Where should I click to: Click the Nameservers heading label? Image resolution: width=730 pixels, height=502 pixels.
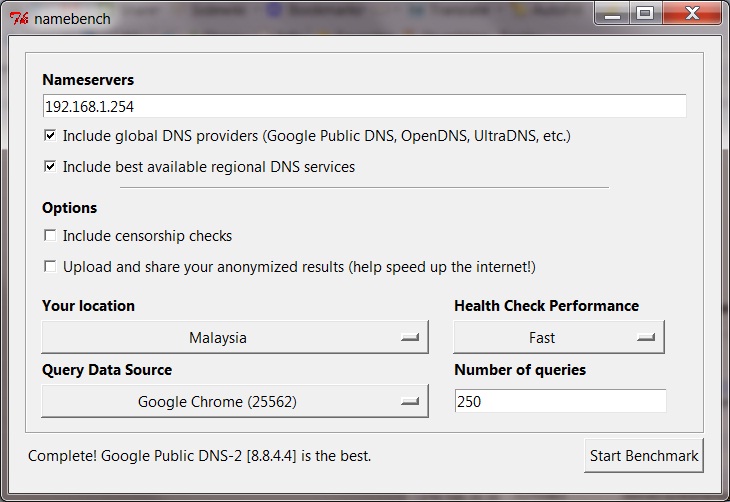click(x=88, y=80)
